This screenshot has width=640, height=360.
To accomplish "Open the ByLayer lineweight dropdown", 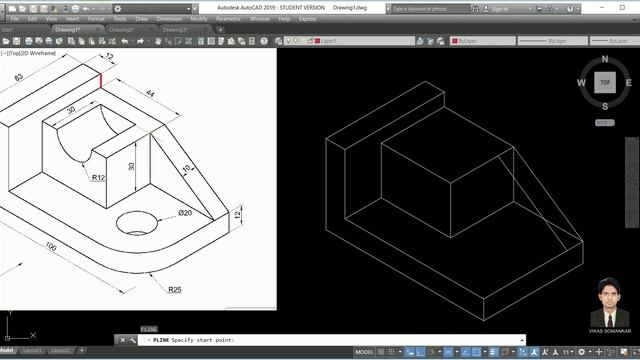I will 615,41.
